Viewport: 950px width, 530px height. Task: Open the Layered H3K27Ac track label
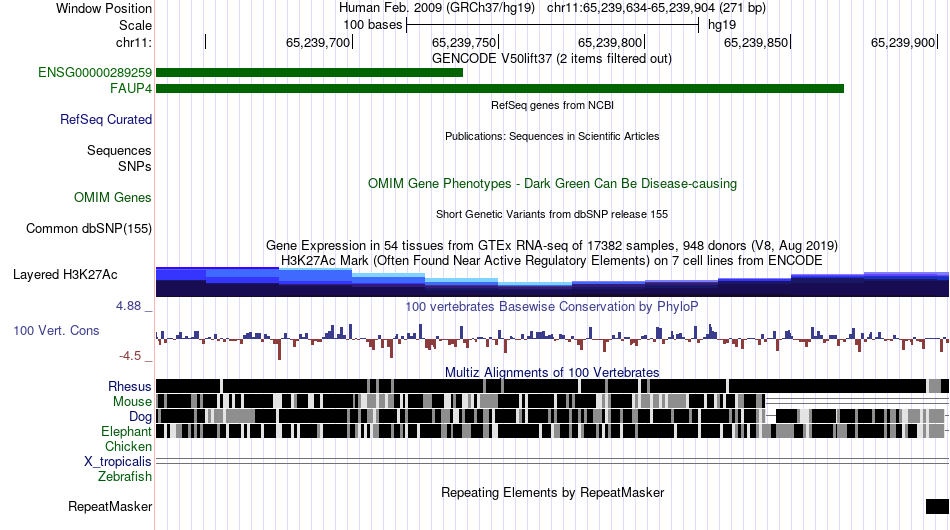[65, 274]
